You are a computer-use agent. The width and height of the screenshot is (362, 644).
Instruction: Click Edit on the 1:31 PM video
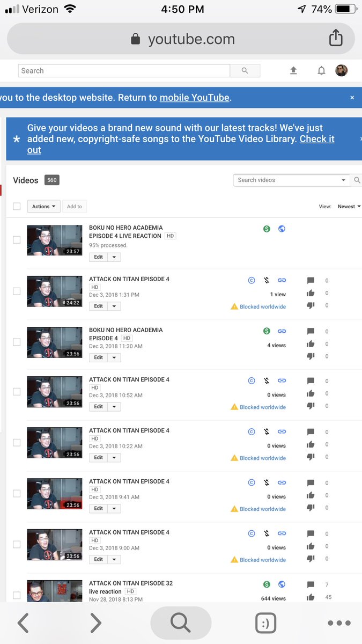pos(99,306)
